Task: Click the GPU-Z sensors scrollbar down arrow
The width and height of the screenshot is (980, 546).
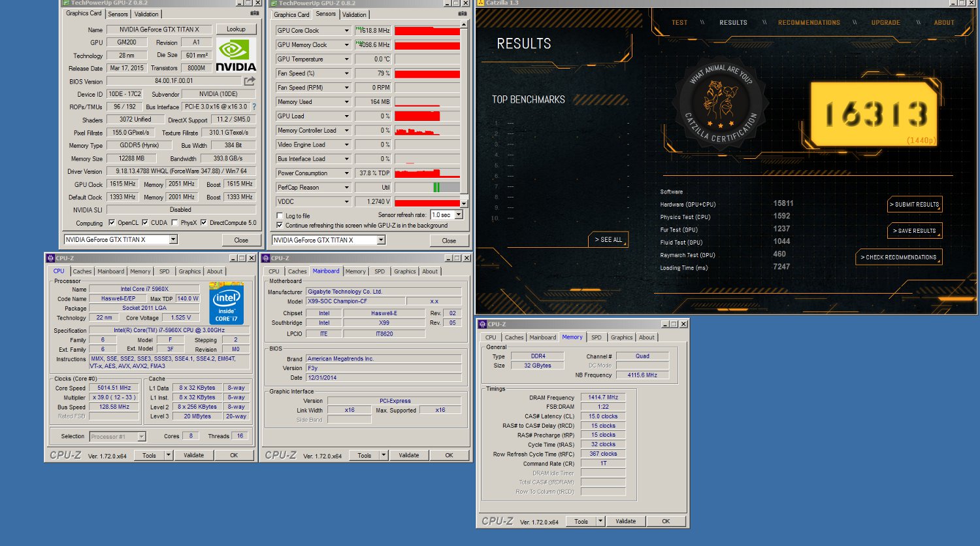Action: 464,204
